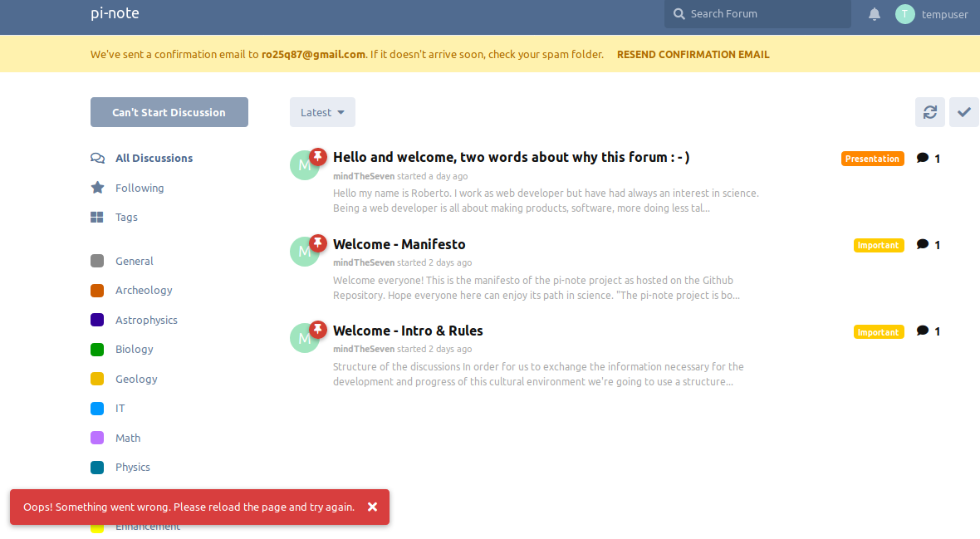Click the All Discussions speech bubble icon
This screenshot has width=980, height=539.
[x=97, y=158]
